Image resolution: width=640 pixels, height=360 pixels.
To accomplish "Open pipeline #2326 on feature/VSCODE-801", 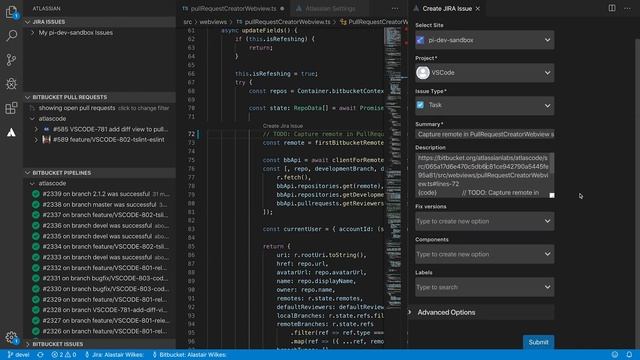I will point(105,331).
